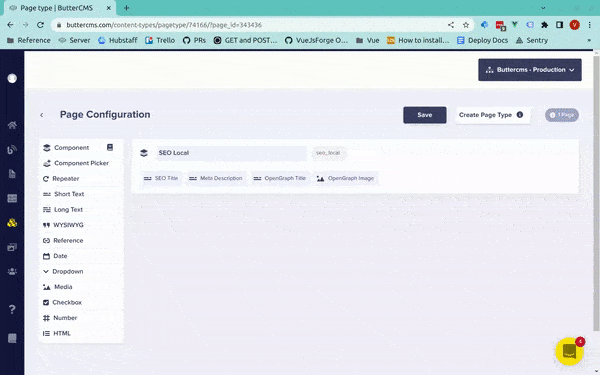Open the blog feed icon in sidebar
600x375 pixels.
[x=12, y=150]
